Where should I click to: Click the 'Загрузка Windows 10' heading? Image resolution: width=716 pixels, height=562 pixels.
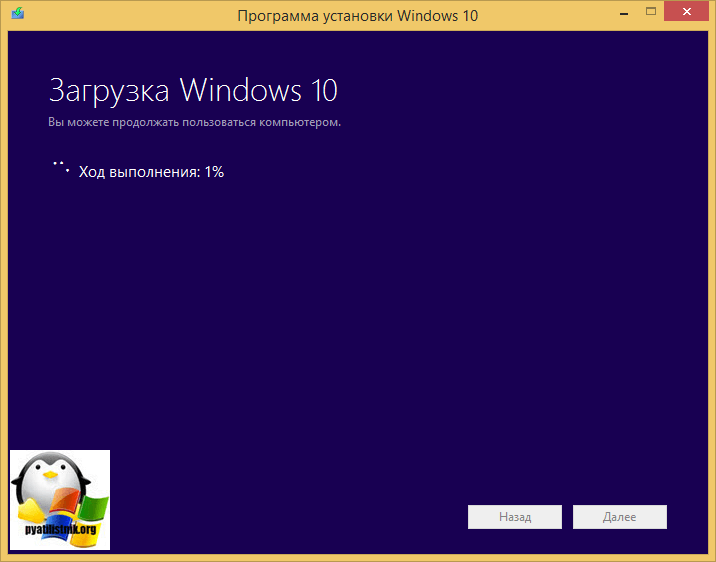193,90
